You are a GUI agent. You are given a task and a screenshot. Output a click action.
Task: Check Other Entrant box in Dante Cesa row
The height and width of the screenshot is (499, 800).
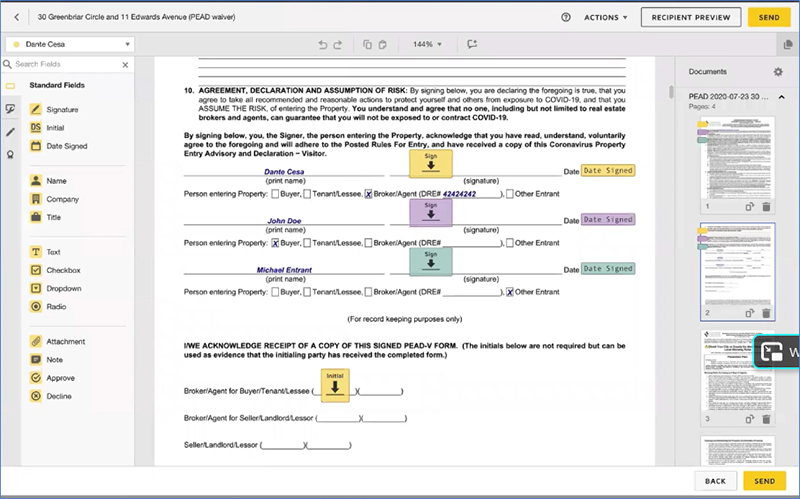click(x=510, y=194)
